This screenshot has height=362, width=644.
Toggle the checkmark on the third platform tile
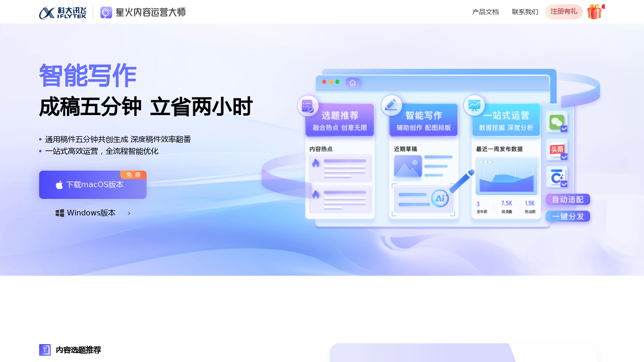[x=564, y=184]
